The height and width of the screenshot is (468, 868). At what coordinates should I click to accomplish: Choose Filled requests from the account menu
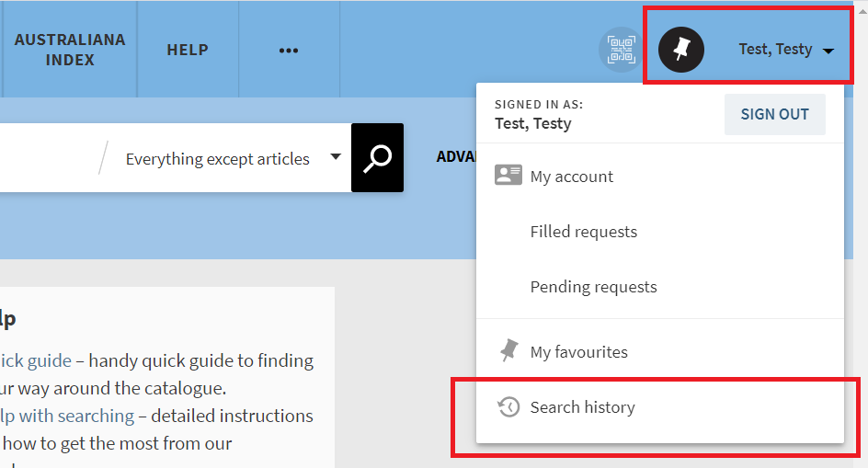tap(583, 232)
